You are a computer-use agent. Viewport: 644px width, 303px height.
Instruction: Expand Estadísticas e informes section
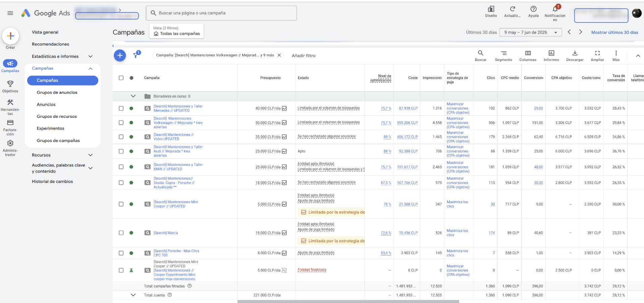pyautogui.click(x=90, y=56)
